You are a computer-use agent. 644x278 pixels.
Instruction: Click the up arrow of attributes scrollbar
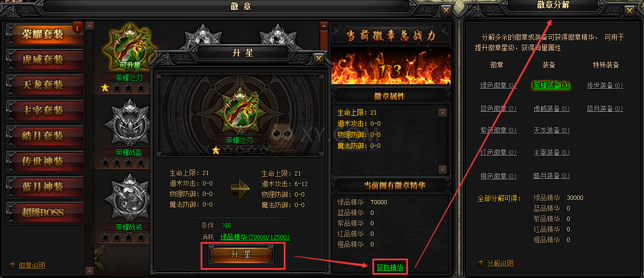442,112
